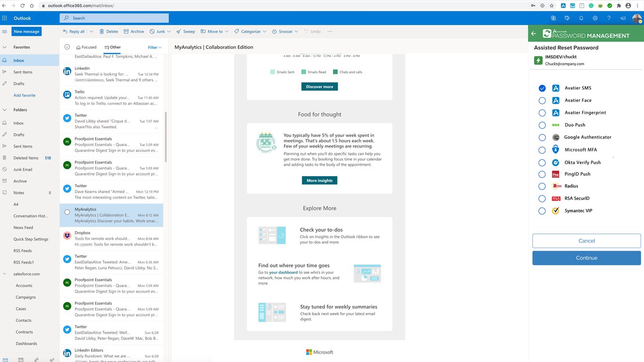The height and width of the screenshot is (362, 644).
Task: Open the Junk Email folder
Action: click(x=23, y=169)
